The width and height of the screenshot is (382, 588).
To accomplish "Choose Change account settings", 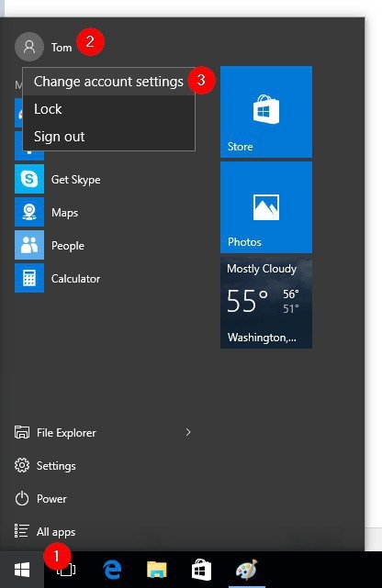I will click(109, 82).
